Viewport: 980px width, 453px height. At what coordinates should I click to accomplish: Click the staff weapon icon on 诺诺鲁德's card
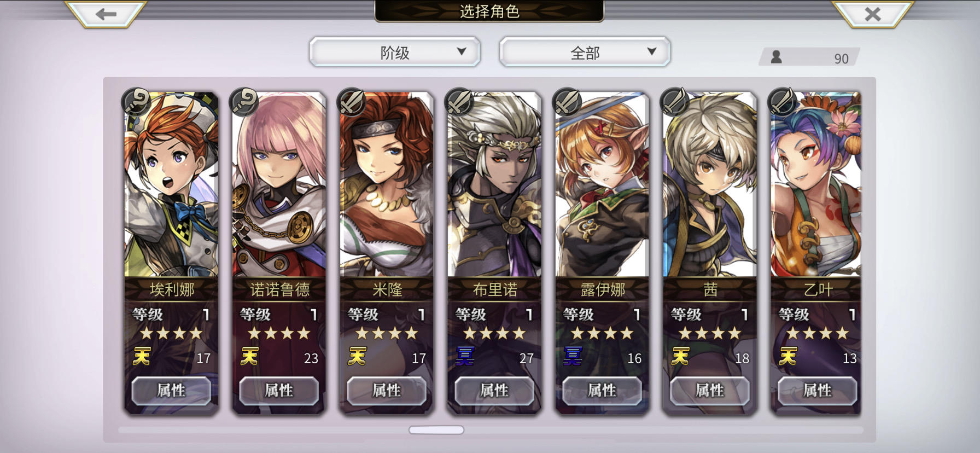click(244, 101)
